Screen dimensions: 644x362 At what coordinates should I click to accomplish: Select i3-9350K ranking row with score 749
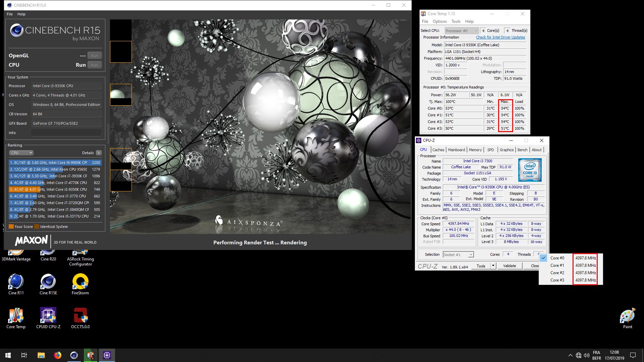coord(55,189)
